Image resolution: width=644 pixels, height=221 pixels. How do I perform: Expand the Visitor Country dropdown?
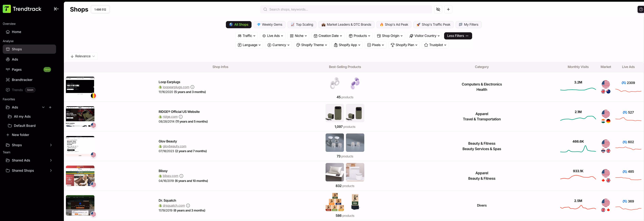(x=424, y=36)
